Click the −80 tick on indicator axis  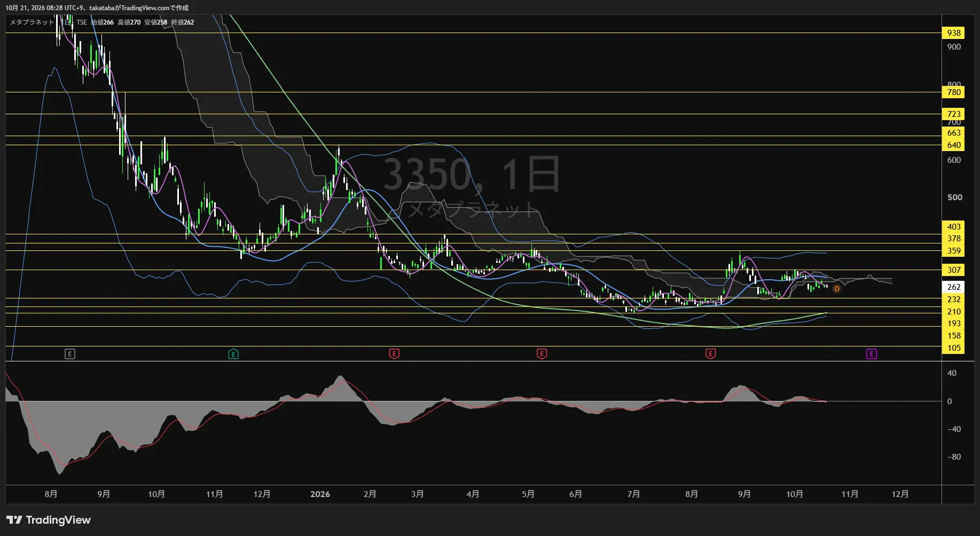click(954, 456)
